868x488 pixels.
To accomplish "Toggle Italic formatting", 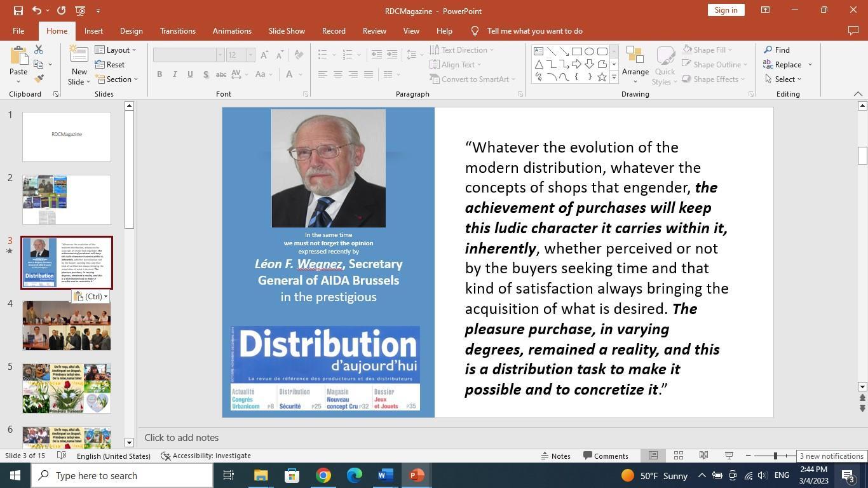I will click(x=175, y=74).
